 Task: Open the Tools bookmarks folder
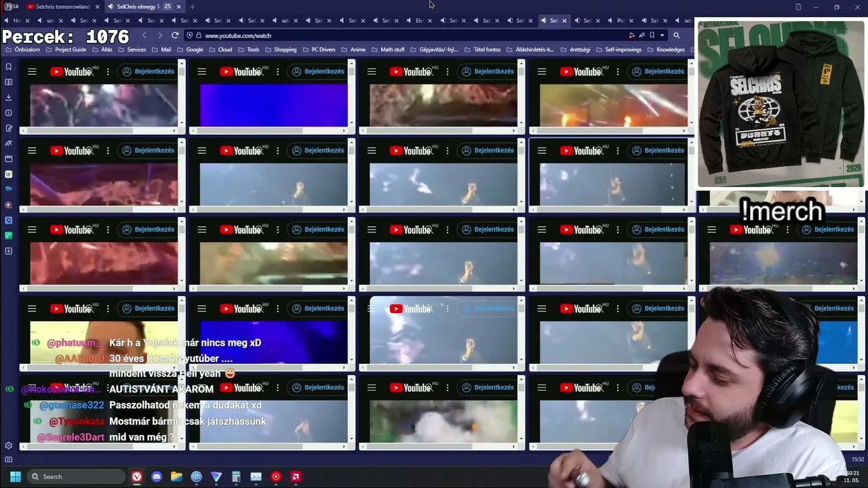click(x=249, y=49)
